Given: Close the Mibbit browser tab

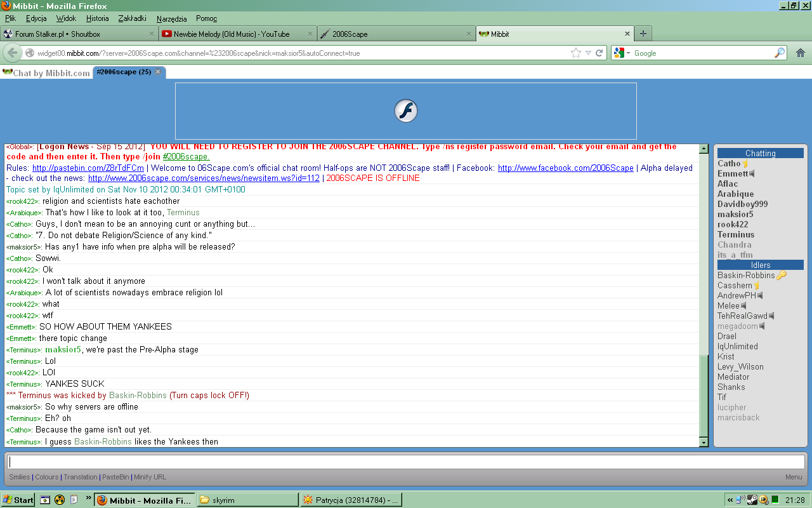Looking at the screenshot, I should coord(627,34).
